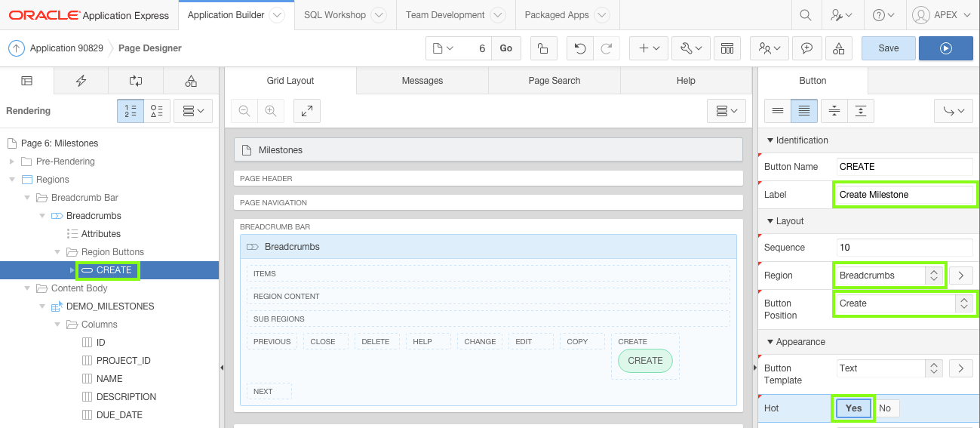Screen dimensions: 980x428
Task: Set Hot option to Yes
Action: 853,408
